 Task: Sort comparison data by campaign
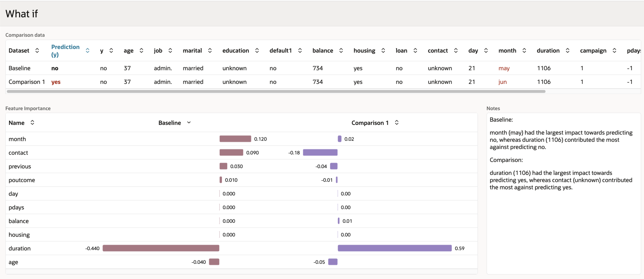pyautogui.click(x=614, y=50)
